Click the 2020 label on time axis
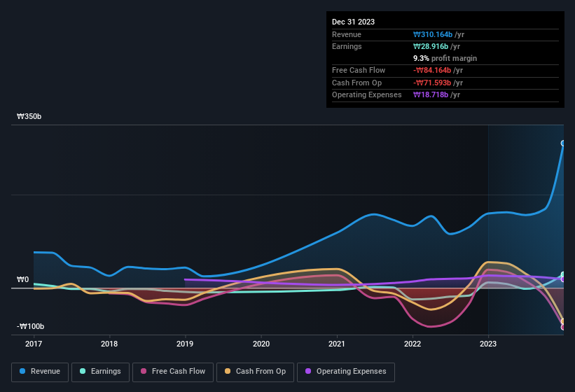This screenshot has height=392, width=575. coord(261,344)
